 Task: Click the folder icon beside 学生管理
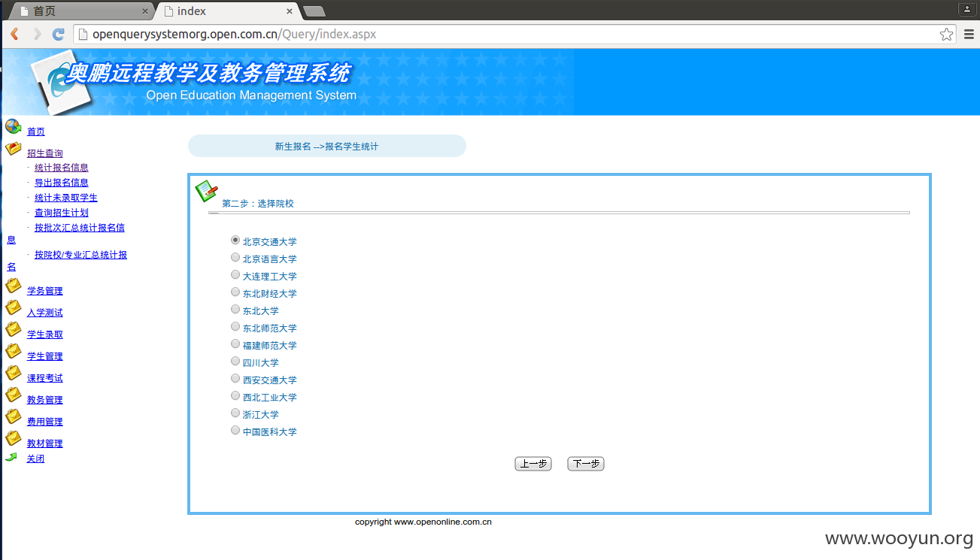click(x=13, y=351)
